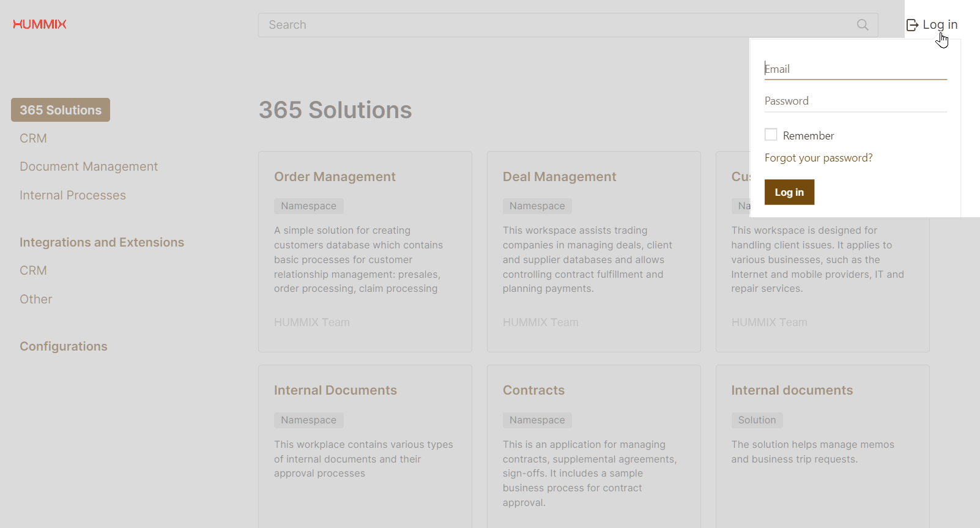The width and height of the screenshot is (980, 528).
Task: Tick the Remember checkbox
Action: click(x=771, y=135)
